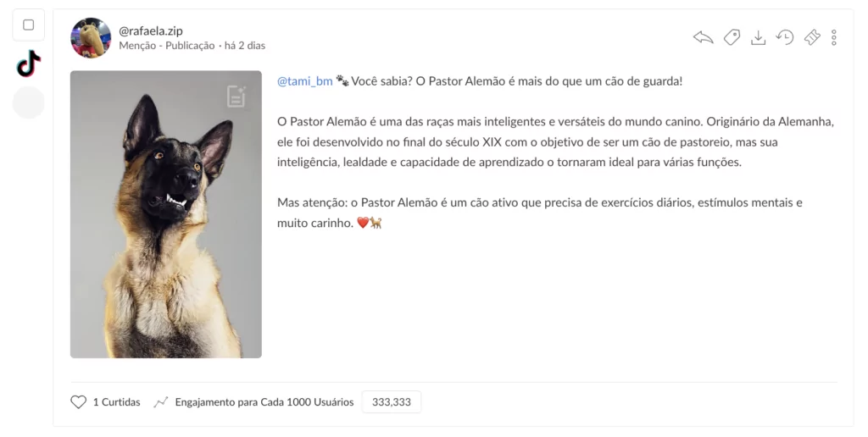Tick the post selection checkbox

(28, 25)
